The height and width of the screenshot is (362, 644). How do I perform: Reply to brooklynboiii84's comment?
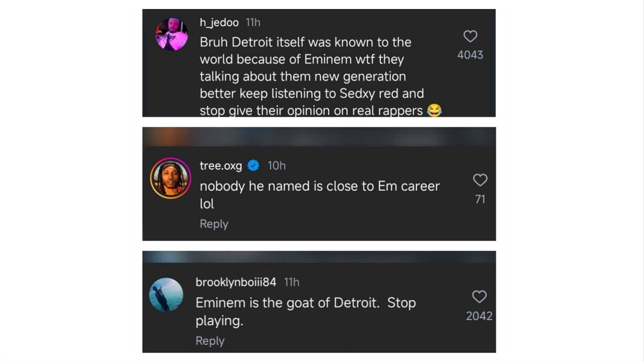[210, 341]
